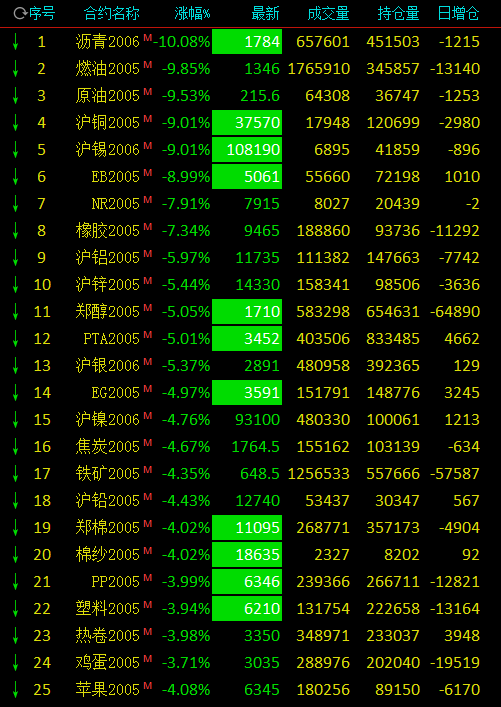This screenshot has height=707, width=501.
Task: Click the M marker next to 原油2005
Action: click(x=147, y=92)
